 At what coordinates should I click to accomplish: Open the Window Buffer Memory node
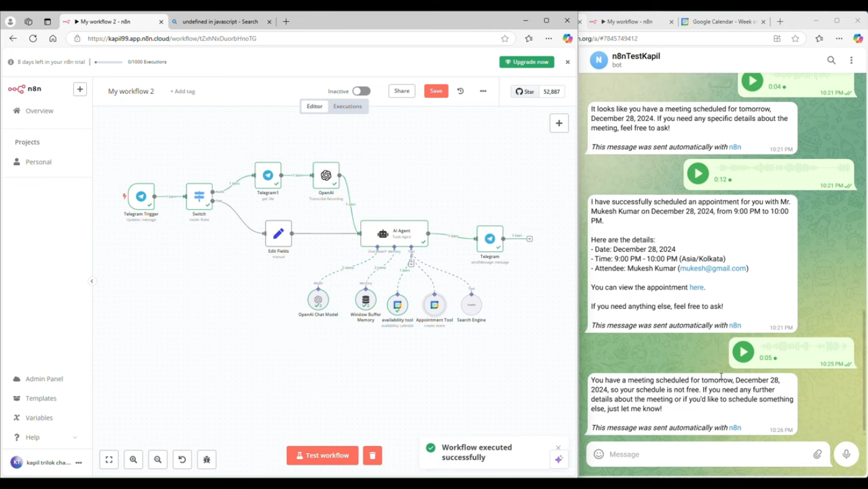tap(366, 300)
